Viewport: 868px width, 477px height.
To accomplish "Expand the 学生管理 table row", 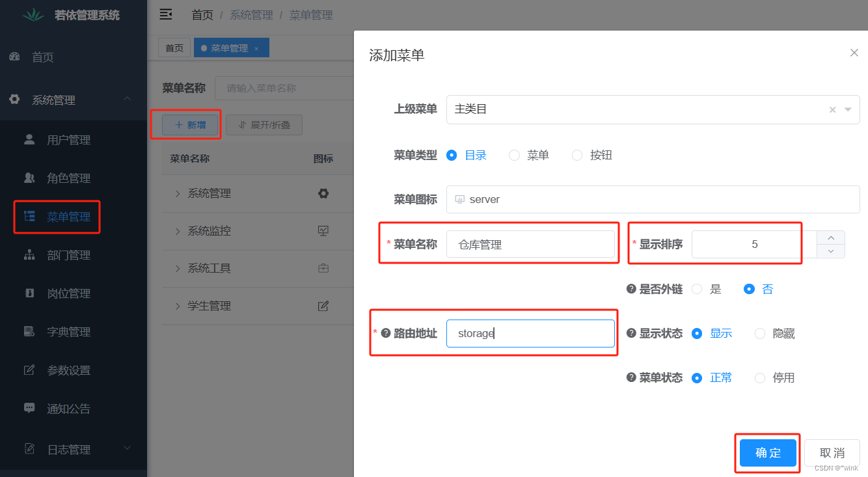I will pyautogui.click(x=178, y=306).
